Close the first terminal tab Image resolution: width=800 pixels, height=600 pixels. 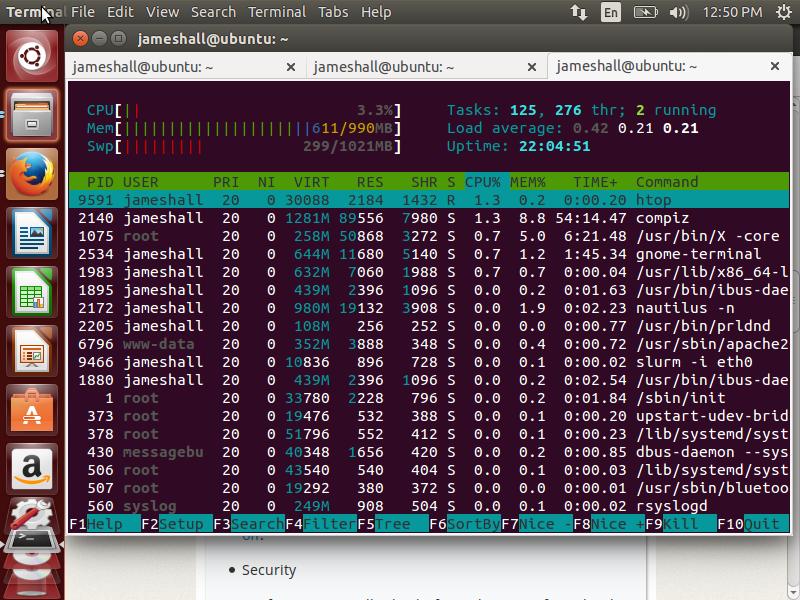tap(291, 67)
